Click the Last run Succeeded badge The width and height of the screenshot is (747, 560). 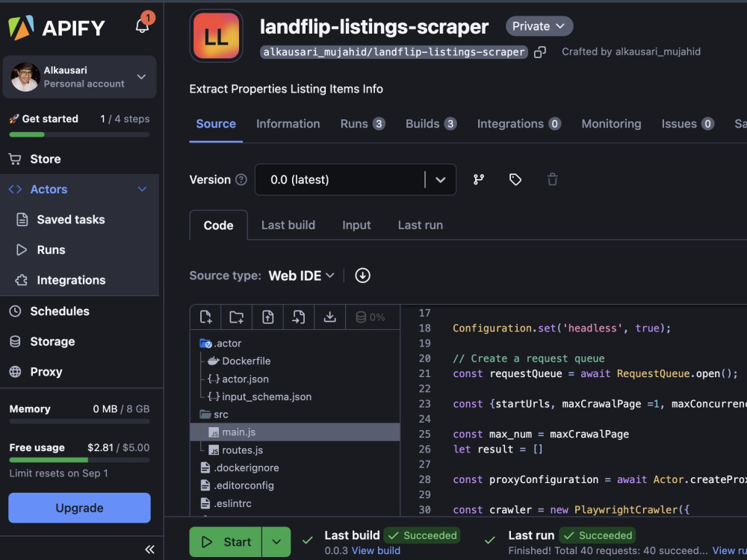(597, 535)
